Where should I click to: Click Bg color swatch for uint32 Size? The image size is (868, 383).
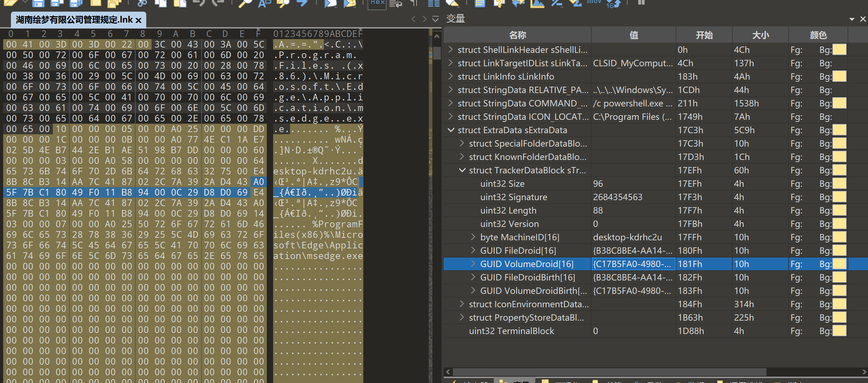[x=839, y=184]
